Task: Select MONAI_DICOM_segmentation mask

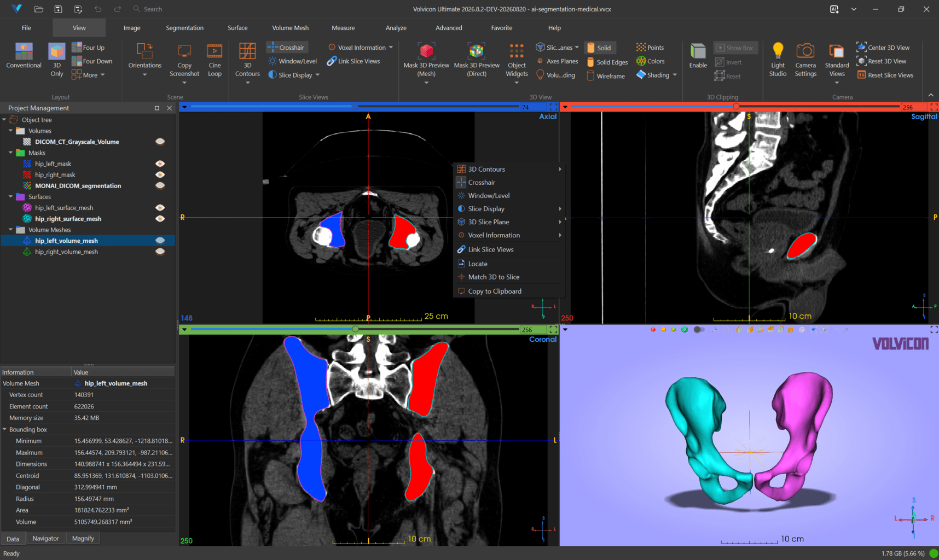Action: [78, 186]
